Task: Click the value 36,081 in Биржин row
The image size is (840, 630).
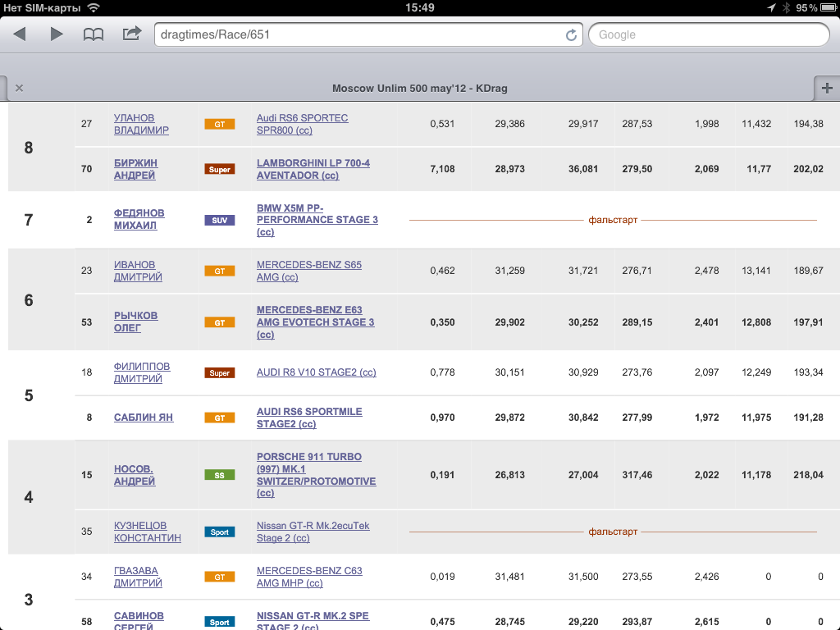Action: pyautogui.click(x=583, y=169)
